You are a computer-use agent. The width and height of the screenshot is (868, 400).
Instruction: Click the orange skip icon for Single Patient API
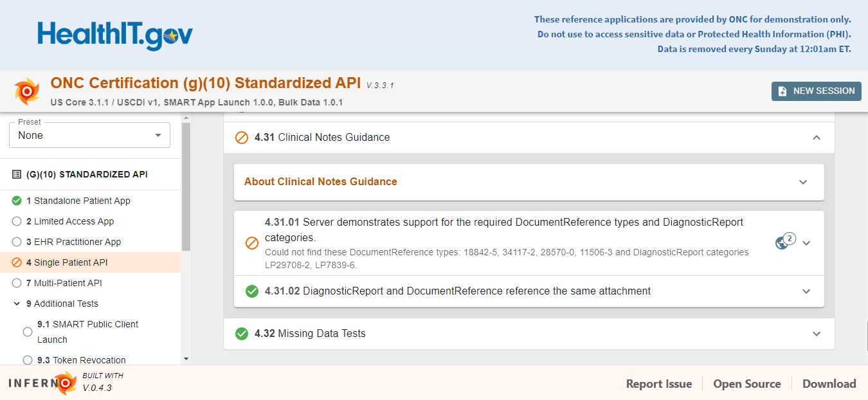tap(17, 262)
